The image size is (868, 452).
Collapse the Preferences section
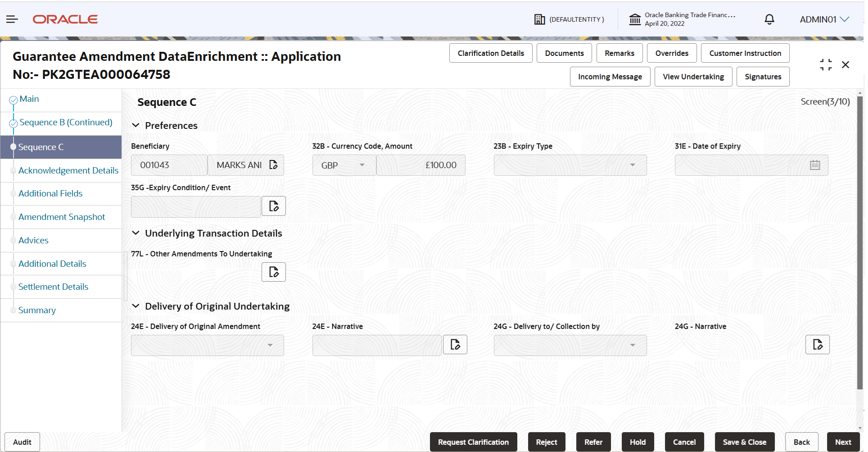click(136, 125)
